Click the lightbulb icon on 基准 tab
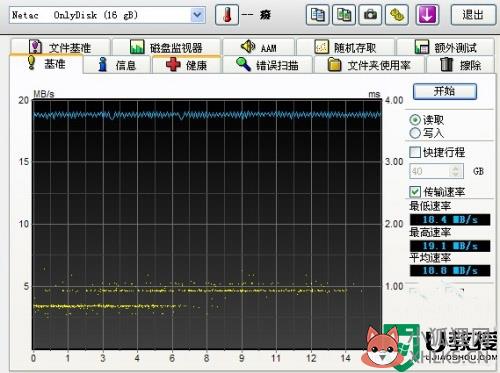 pos(31,62)
